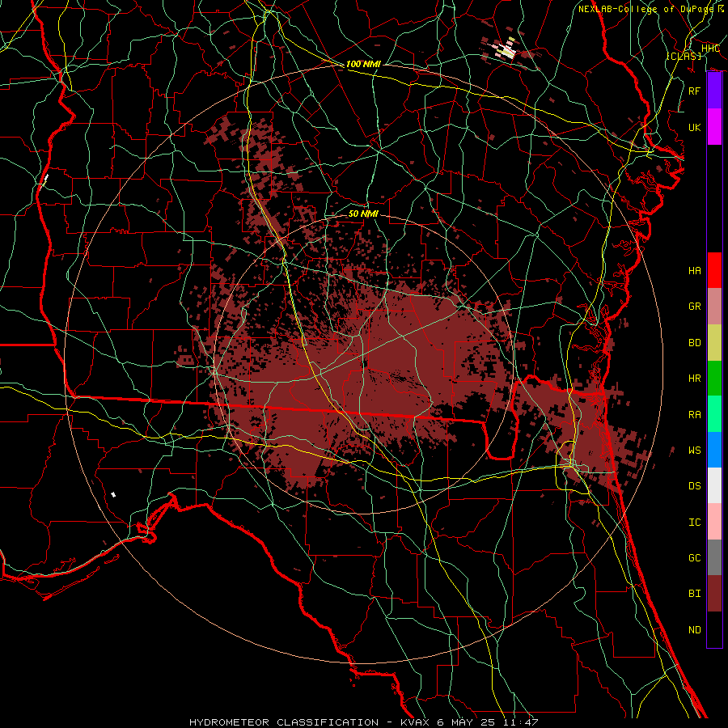
Task: Click the RF purple color swatch
Action: (714, 91)
